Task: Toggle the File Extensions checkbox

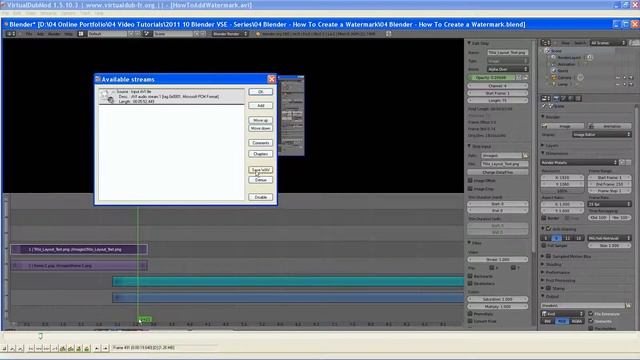Action: [591, 313]
